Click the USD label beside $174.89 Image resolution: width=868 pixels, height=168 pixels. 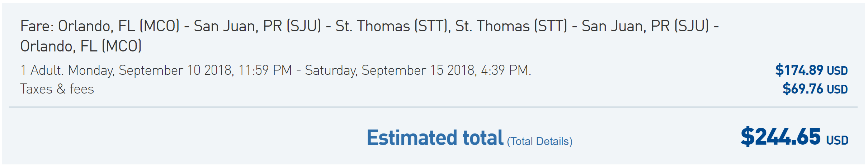click(x=837, y=71)
